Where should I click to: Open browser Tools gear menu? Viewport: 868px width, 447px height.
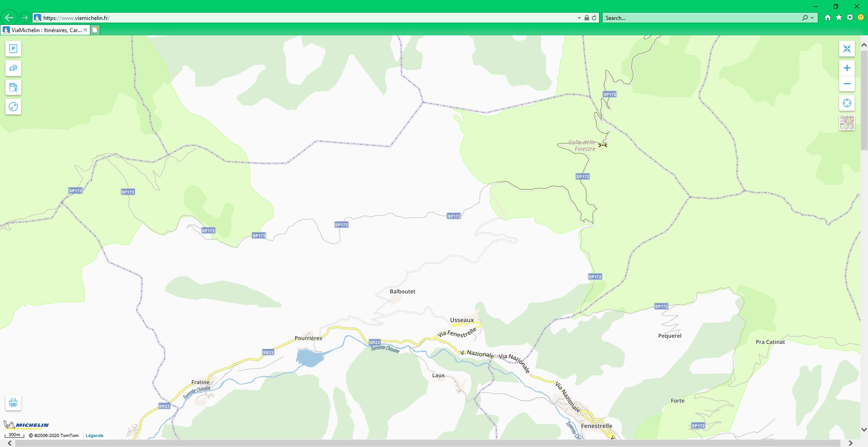point(850,18)
